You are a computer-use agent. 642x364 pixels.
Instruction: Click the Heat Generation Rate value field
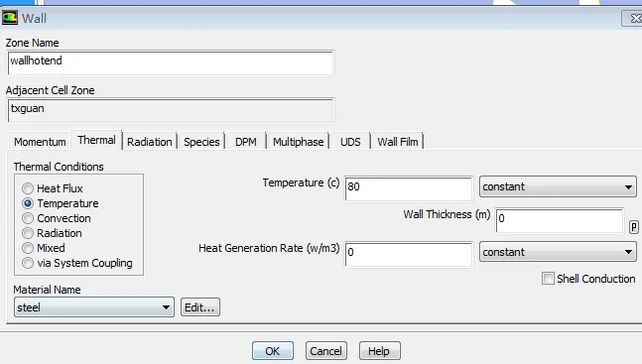409,254
